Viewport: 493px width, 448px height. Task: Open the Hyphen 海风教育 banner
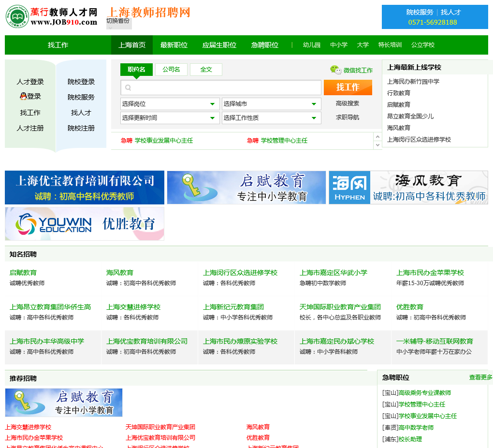pos(408,188)
